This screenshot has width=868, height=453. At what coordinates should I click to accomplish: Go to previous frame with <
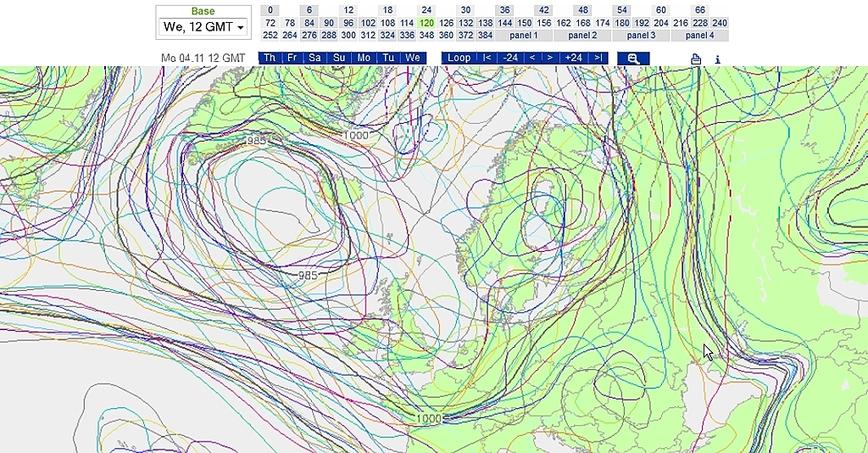pos(532,58)
